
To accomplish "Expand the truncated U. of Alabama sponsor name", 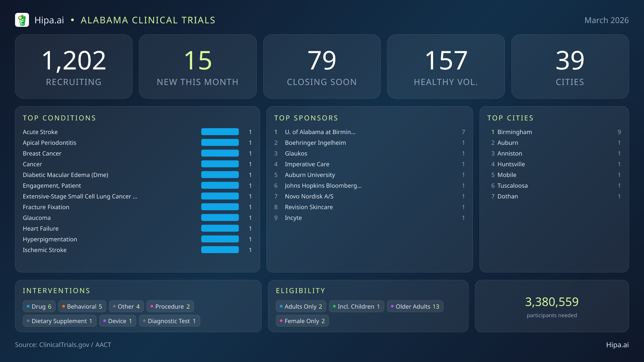I will click(x=320, y=132).
